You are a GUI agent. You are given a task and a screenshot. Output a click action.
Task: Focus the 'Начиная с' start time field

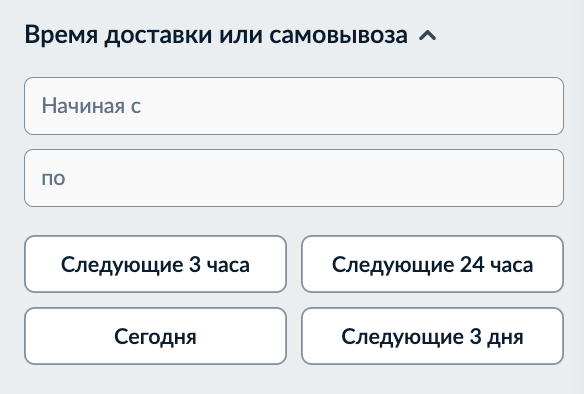[294, 106]
